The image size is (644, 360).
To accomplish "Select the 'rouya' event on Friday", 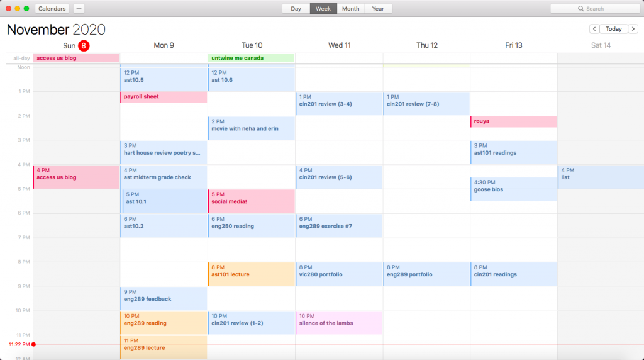I will (x=513, y=121).
